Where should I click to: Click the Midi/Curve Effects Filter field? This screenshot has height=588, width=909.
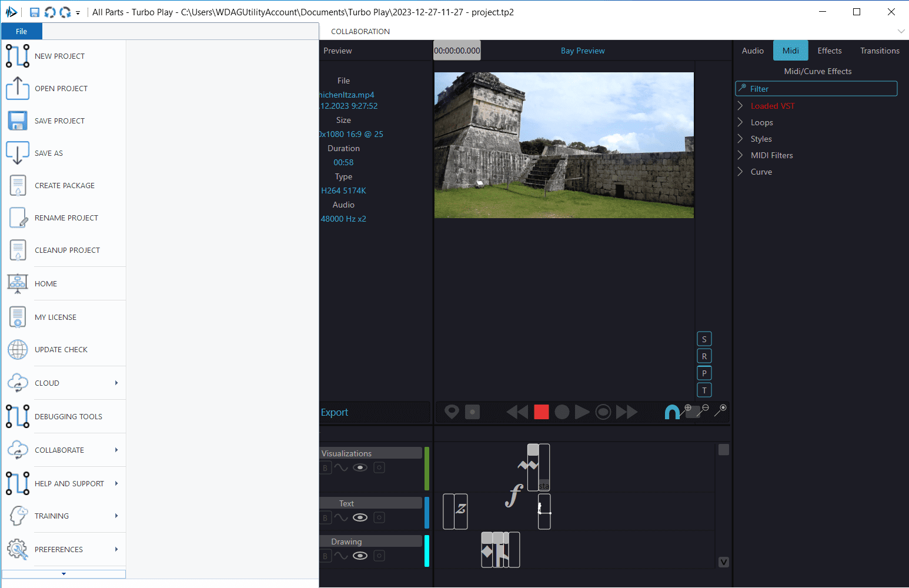pos(817,89)
